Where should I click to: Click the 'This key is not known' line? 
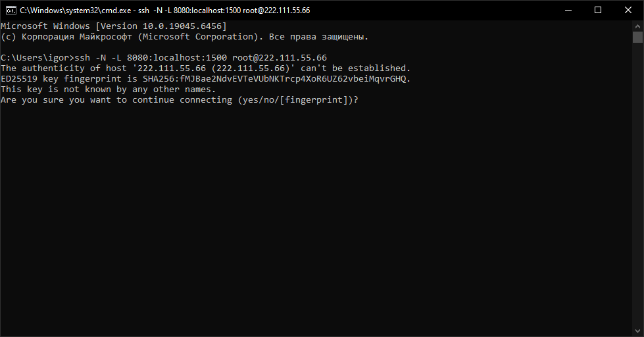coord(109,90)
